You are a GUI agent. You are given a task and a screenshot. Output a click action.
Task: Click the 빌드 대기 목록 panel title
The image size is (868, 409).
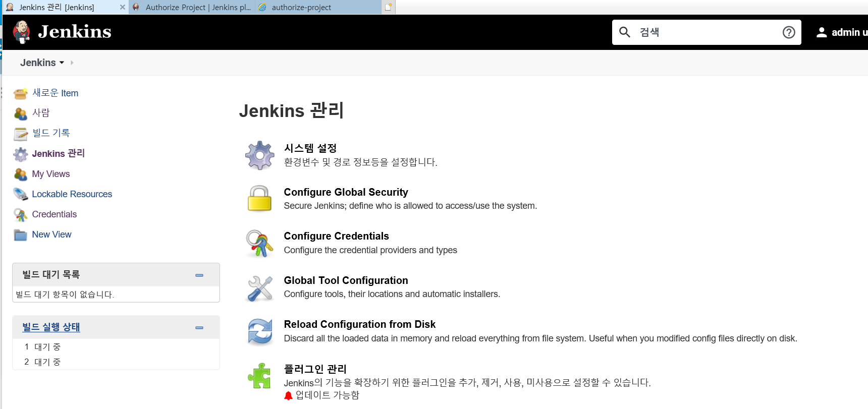(51, 275)
